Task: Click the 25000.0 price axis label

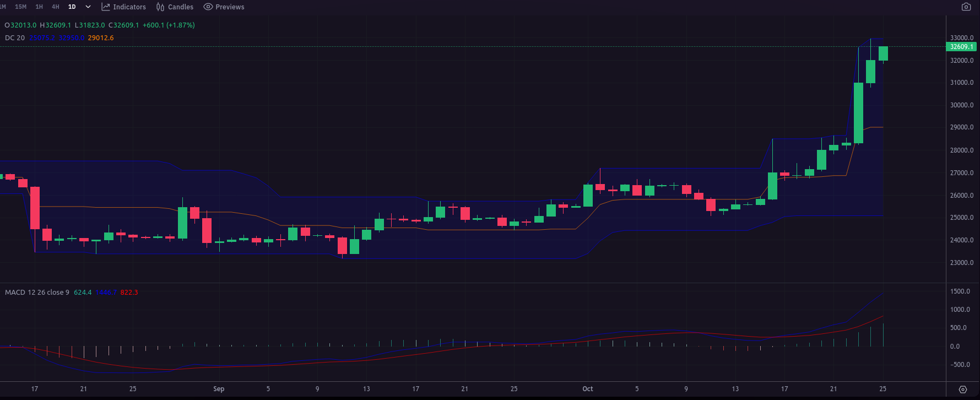Action: (962, 218)
